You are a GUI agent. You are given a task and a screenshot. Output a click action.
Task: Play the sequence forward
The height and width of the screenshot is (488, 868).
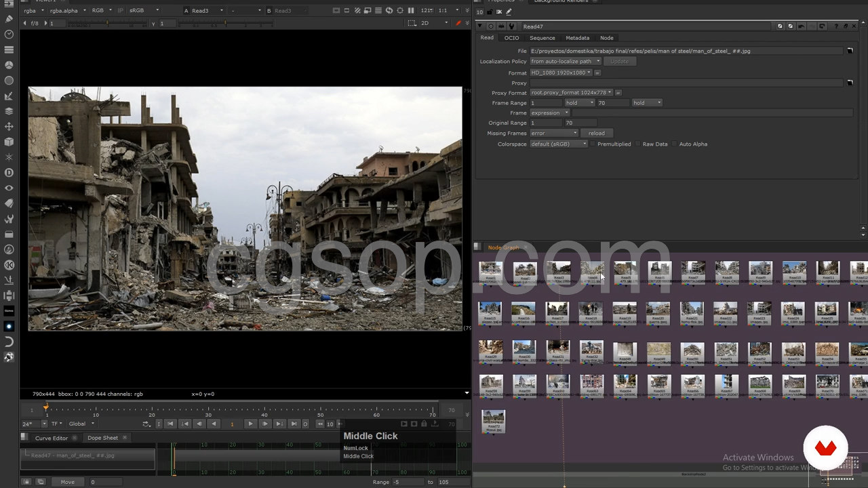(250, 424)
